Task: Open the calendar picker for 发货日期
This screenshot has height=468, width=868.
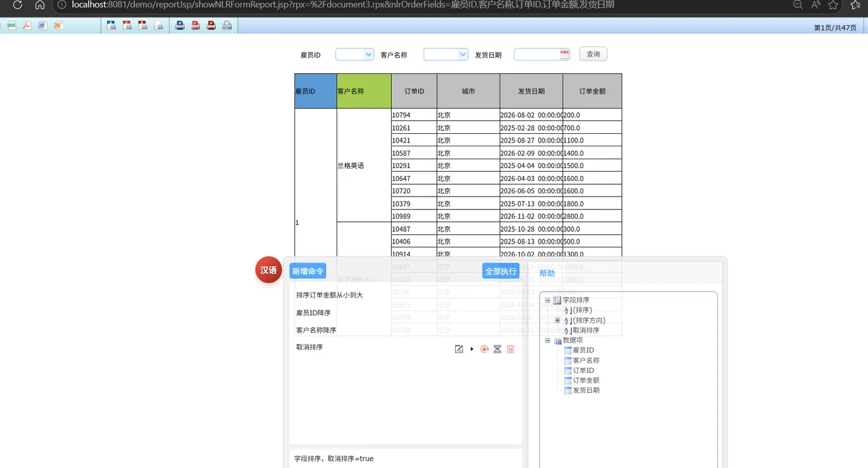Action: point(564,55)
